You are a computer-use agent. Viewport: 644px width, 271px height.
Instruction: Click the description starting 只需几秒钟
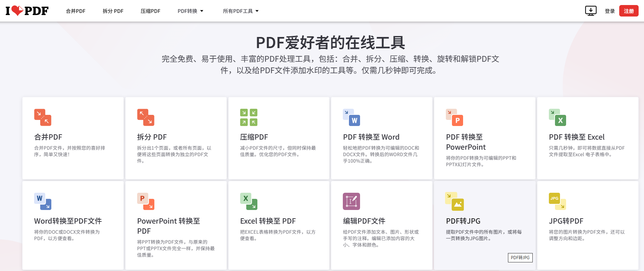tap(587, 151)
